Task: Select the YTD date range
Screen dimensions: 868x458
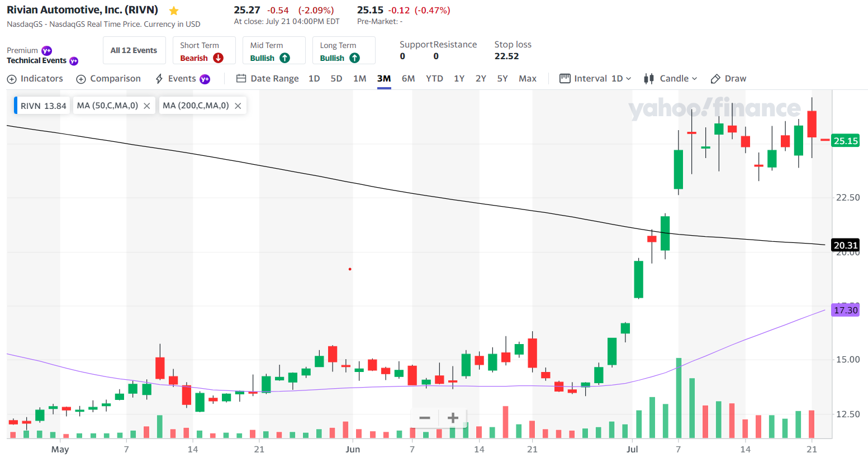Action: click(434, 79)
